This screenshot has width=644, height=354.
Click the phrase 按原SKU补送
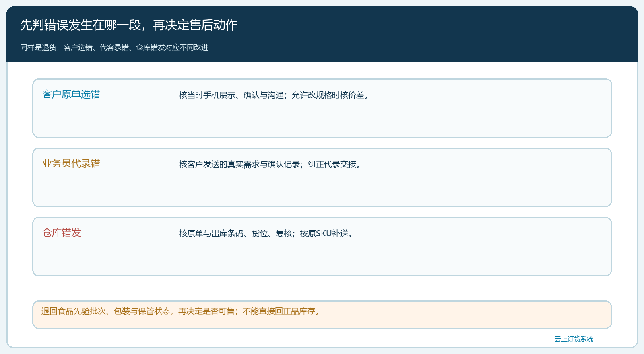(324, 233)
